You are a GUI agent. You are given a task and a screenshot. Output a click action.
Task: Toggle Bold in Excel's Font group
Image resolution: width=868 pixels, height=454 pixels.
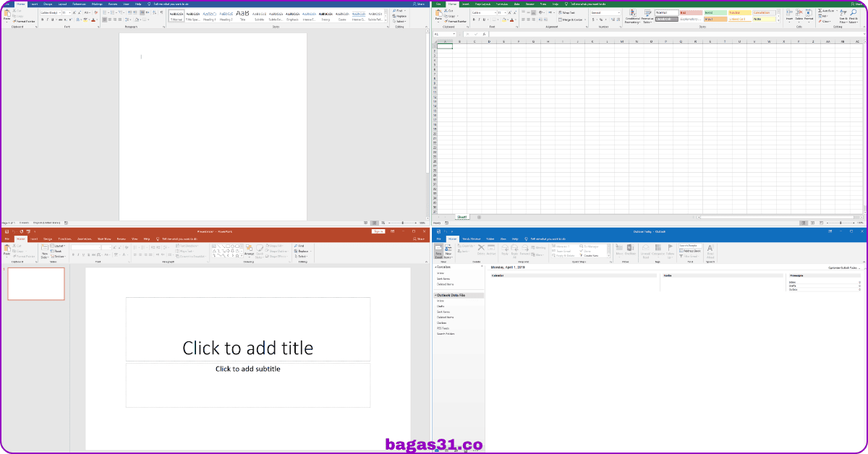474,20
